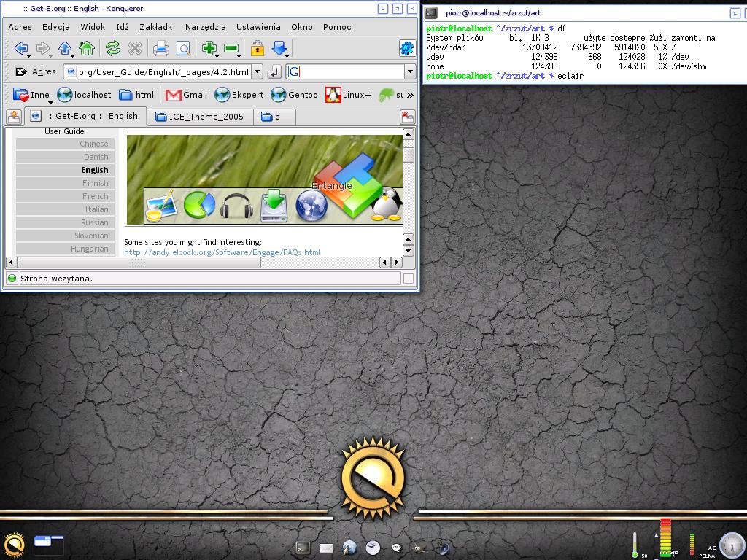
Task: Reload the page with the green refresh icon
Action: click(112, 49)
